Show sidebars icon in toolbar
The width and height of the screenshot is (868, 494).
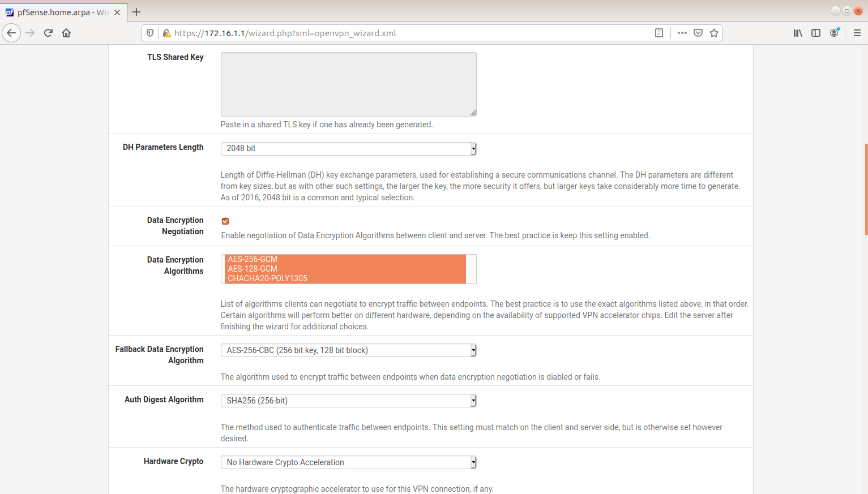coord(816,33)
